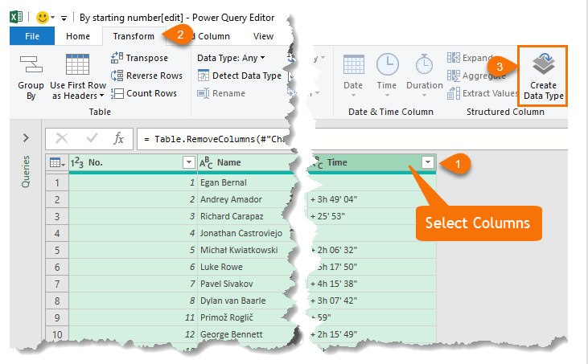Open the Time column menu

pyautogui.click(x=387, y=76)
